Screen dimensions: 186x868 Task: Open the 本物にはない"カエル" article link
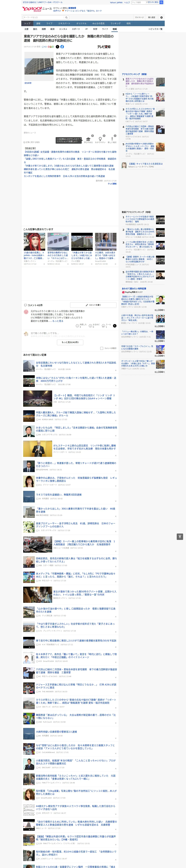(76, 379)
